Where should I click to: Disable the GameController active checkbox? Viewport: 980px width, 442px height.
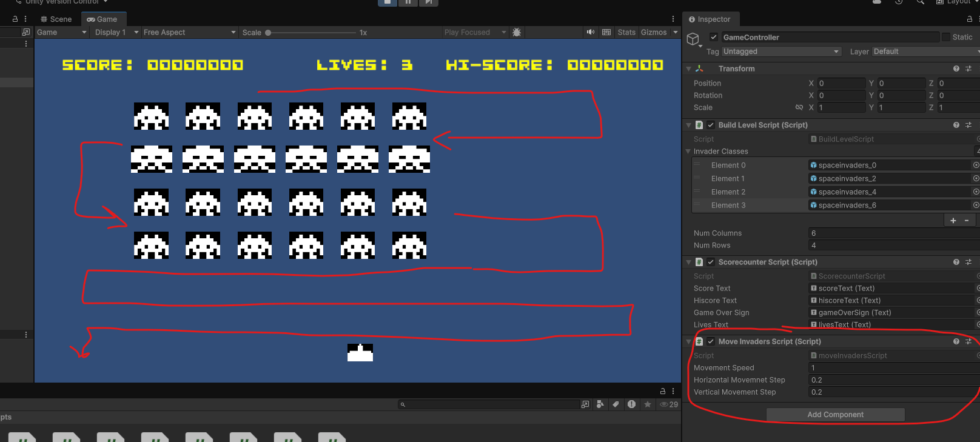point(714,37)
